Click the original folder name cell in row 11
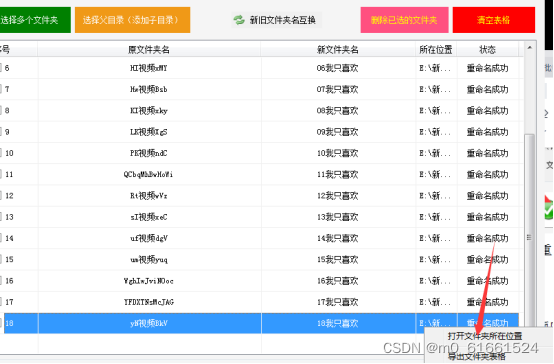The width and height of the screenshot is (554, 364). coord(148,174)
